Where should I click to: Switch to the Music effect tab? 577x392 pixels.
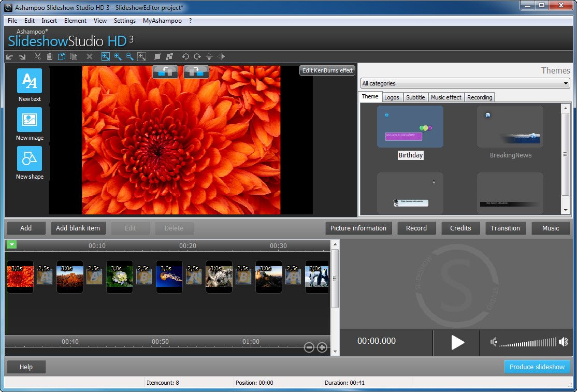[446, 97]
